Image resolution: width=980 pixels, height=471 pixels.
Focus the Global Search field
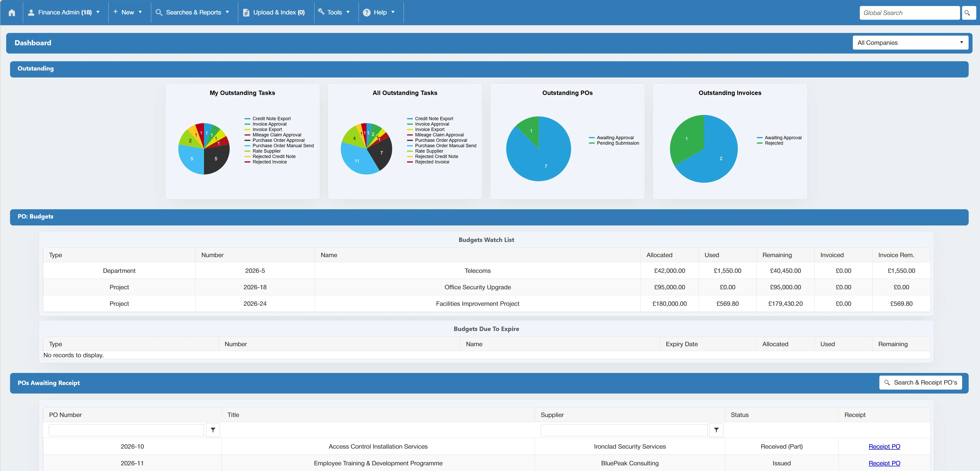coord(910,13)
